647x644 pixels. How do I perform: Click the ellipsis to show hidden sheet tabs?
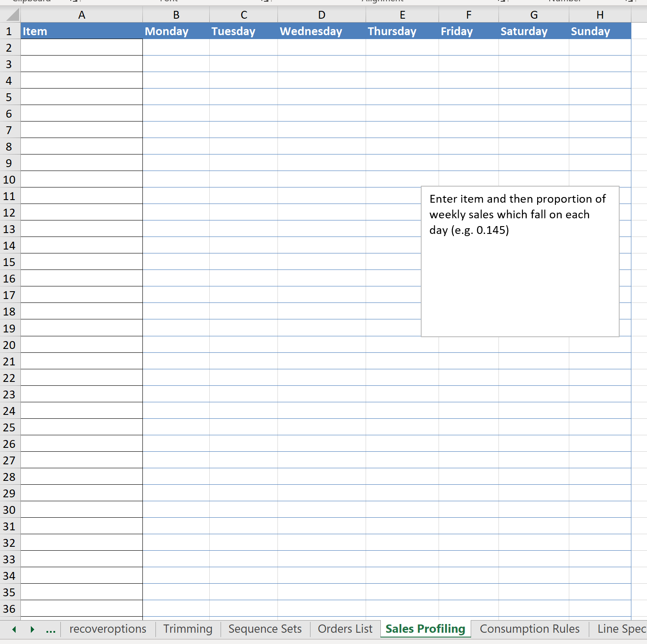[50, 629]
